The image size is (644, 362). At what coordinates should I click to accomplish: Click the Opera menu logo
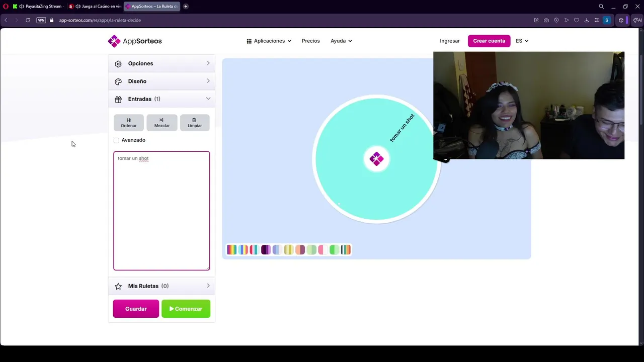click(6, 7)
